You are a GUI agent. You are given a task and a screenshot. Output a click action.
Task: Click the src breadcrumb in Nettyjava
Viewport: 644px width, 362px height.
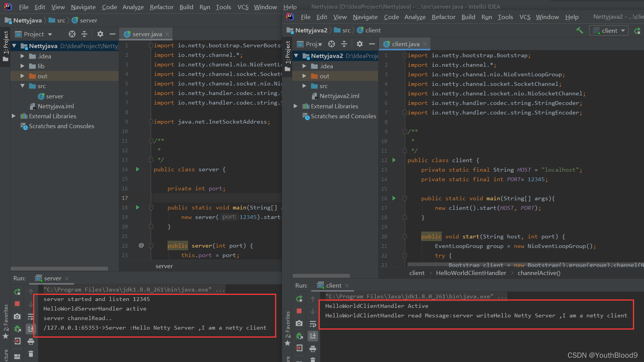(x=57, y=20)
